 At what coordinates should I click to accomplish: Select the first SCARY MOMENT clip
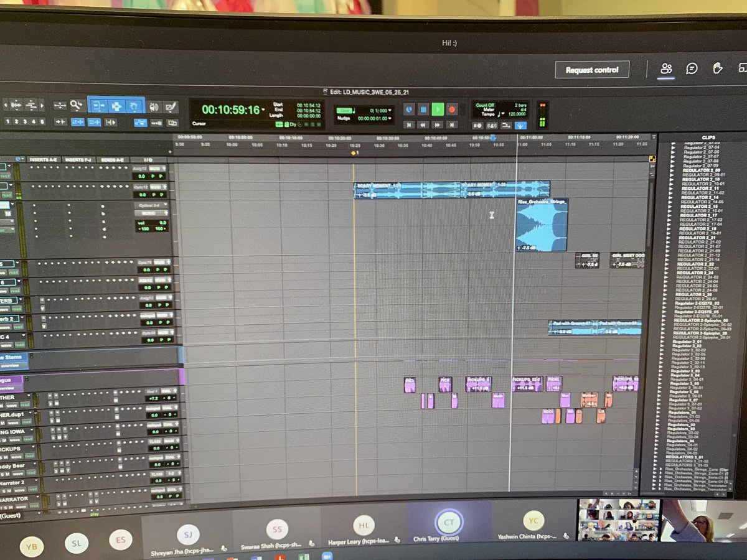[x=406, y=190]
